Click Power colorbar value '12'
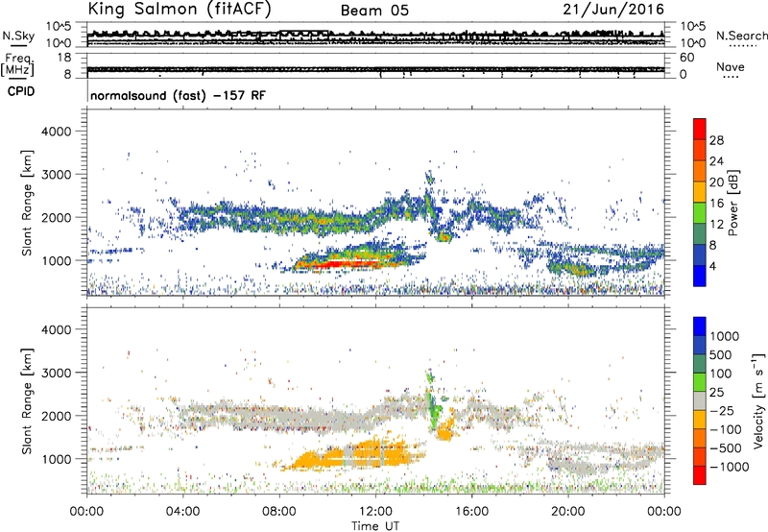This screenshot has width=768, height=532. pyautogui.click(x=716, y=225)
